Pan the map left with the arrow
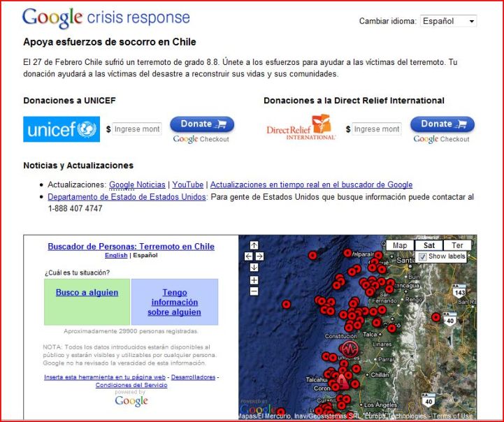Viewport: 504px width, 422px height. coord(248,256)
